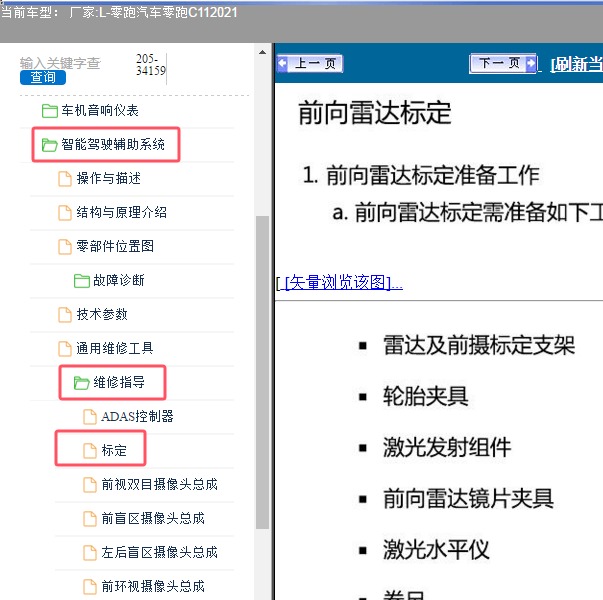
Task: Click the 技术参数 page icon
Action: click(65, 315)
